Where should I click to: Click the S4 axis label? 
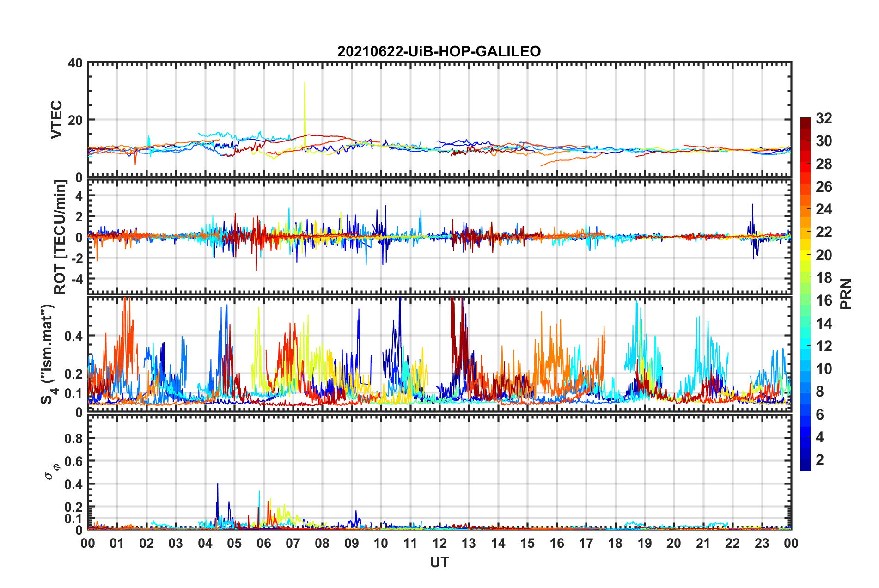click(48, 354)
